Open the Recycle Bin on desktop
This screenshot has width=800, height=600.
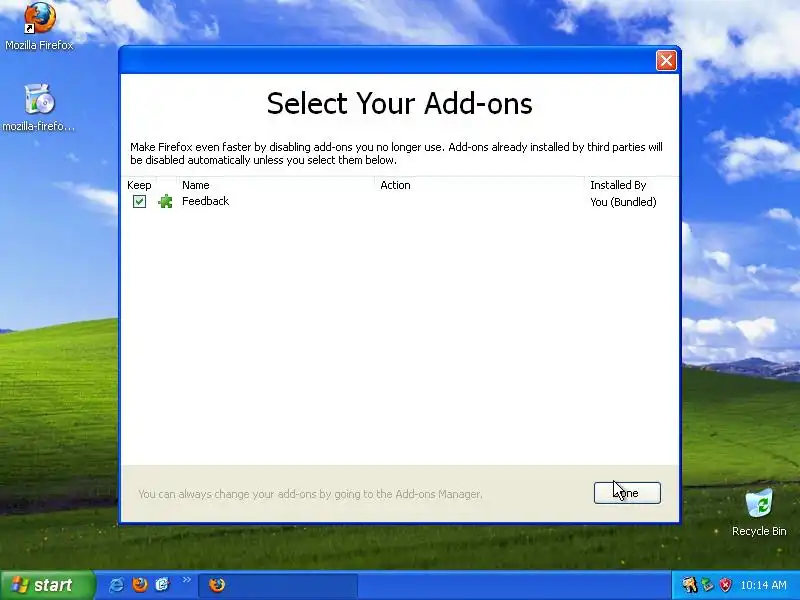tap(759, 513)
